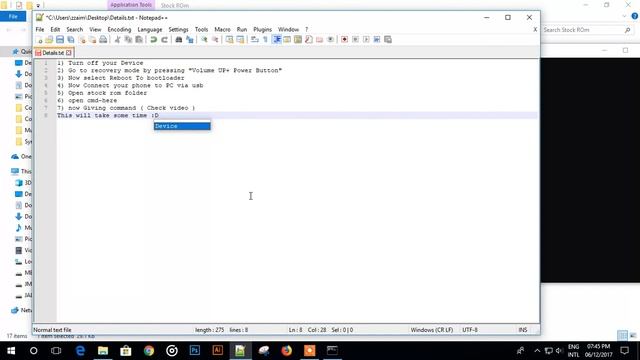This screenshot has width=640, height=360.
Task: Click the INS indicator in status bar
Action: coord(523,330)
